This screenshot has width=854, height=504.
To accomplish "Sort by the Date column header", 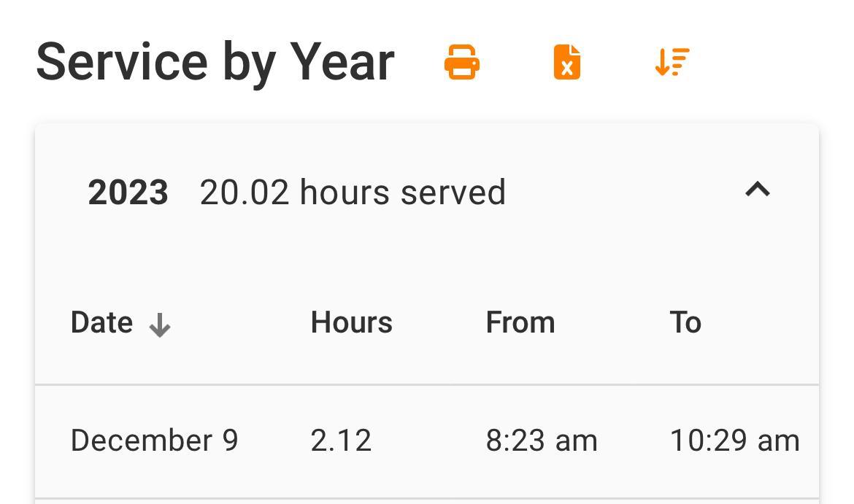I will (x=101, y=322).
